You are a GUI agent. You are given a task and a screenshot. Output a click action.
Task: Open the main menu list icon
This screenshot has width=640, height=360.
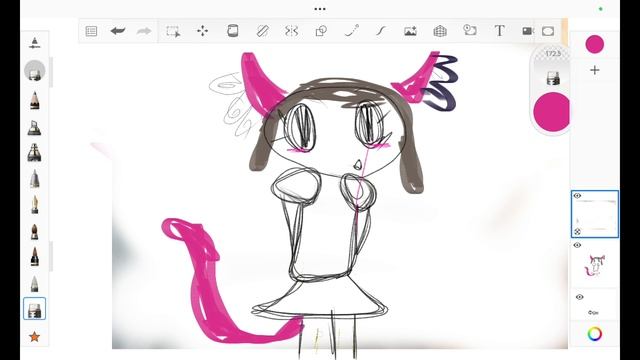coord(91,31)
